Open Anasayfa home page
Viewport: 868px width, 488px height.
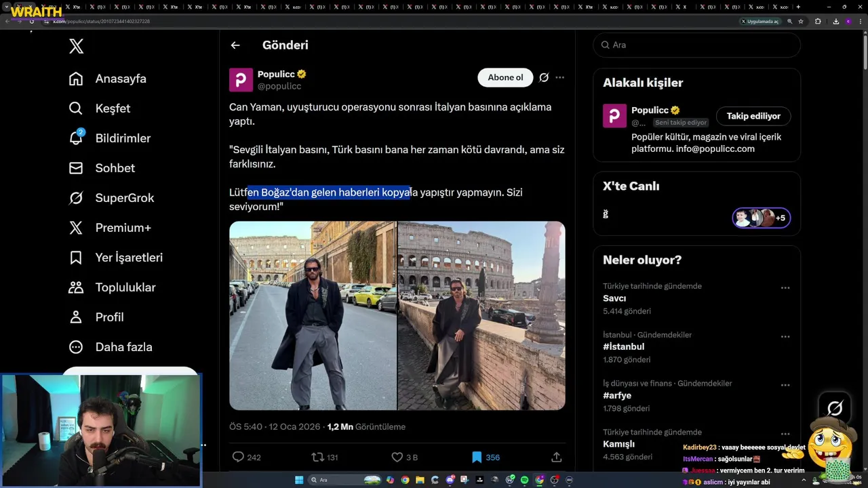point(108,79)
